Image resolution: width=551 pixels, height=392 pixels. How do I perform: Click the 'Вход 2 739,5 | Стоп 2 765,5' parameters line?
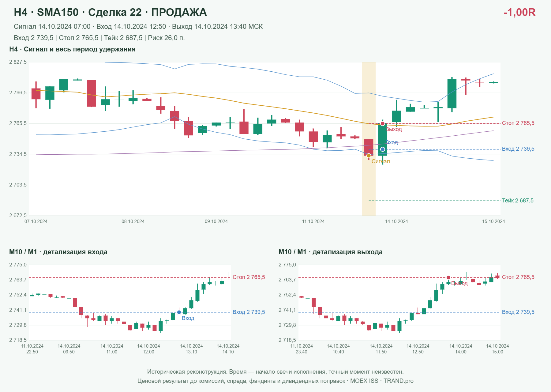tap(99, 38)
